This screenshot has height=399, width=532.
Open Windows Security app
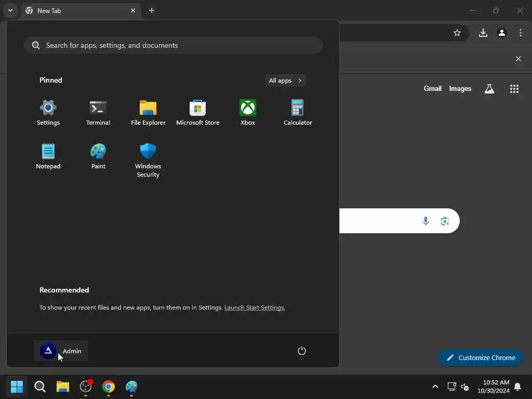tap(148, 161)
